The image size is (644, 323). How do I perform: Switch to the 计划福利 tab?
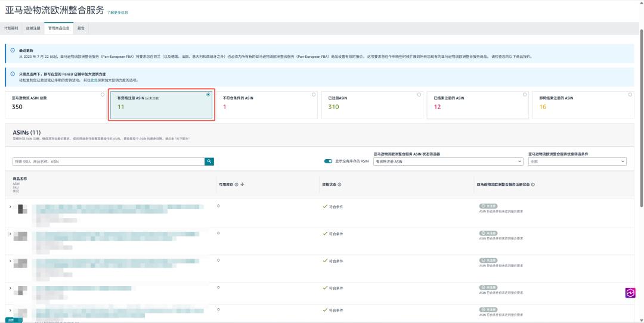[11, 29]
